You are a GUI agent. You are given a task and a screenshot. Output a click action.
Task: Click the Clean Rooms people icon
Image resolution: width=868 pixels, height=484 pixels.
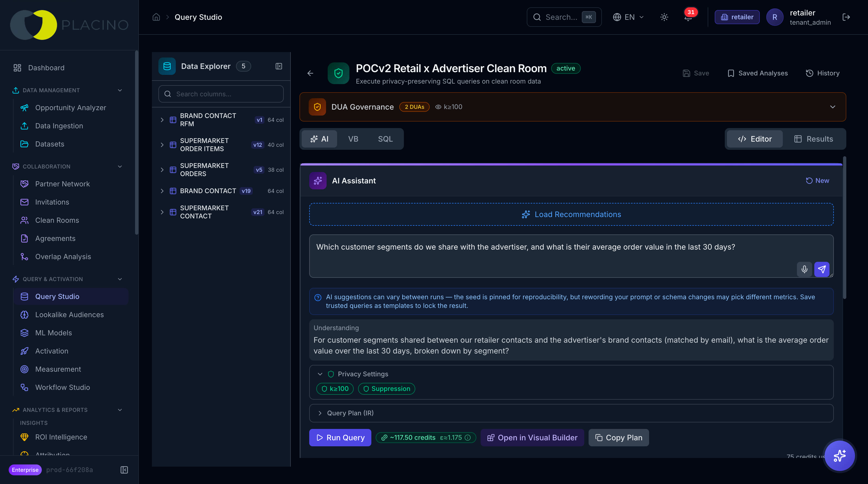[24, 220]
